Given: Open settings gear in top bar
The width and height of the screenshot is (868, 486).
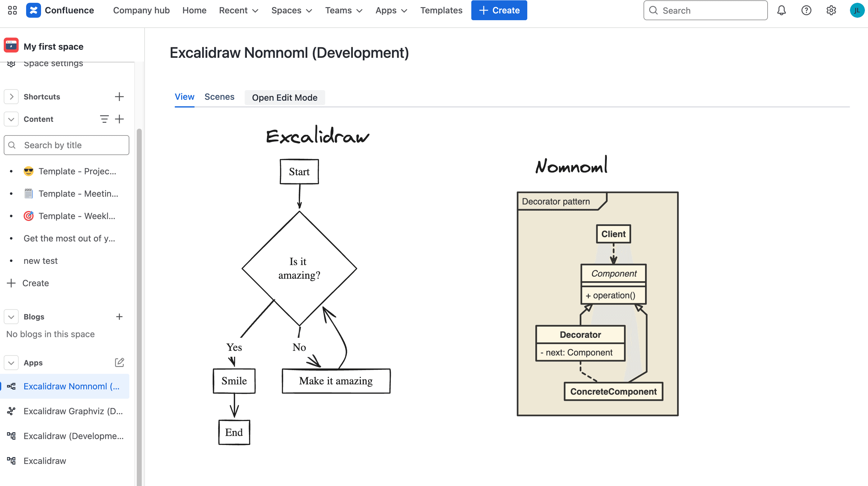Looking at the screenshot, I should pyautogui.click(x=831, y=11).
